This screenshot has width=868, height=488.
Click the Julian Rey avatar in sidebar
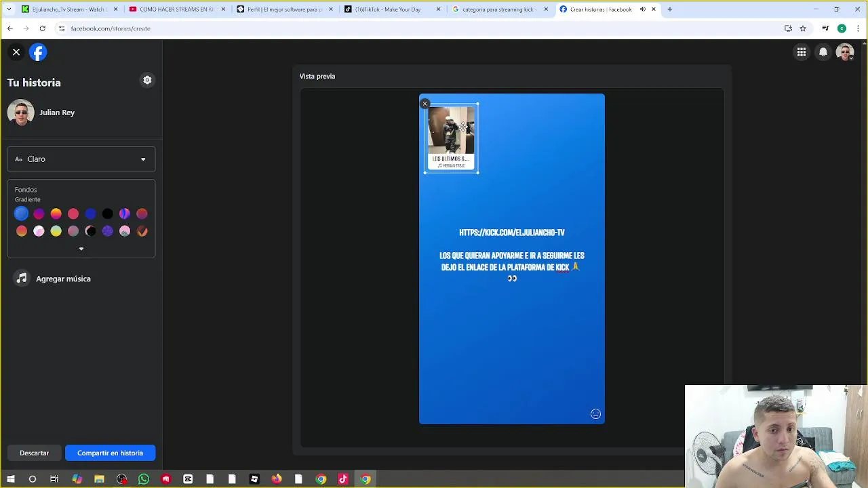point(21,113)
